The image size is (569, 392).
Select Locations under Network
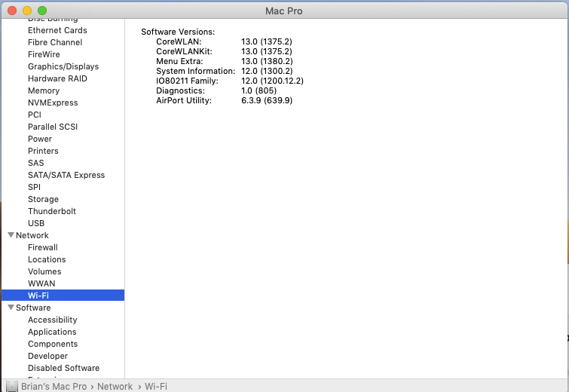tap(47, 259)
